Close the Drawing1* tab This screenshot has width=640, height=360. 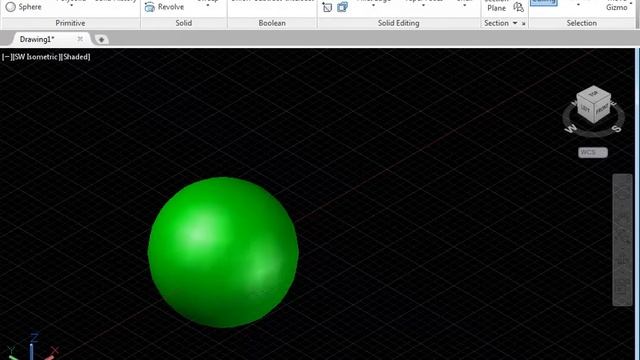tap(80, 39)
